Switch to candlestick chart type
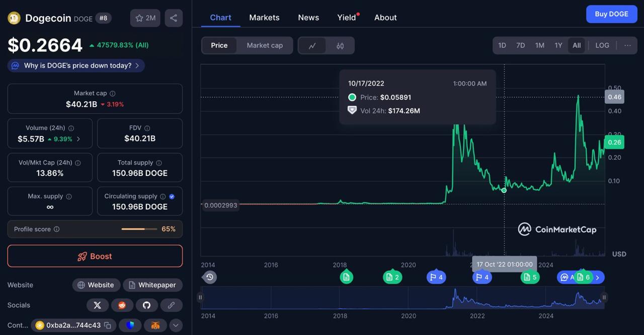644x335 pixels. (x=340, y=46)
